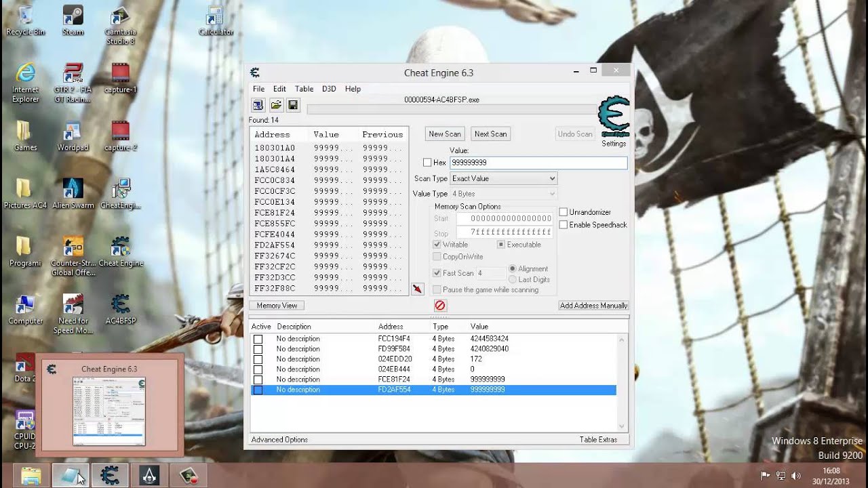The height and width of the screenshot is (488, 868).
Task: Select the Steam desktop shortcut
Action: pos(73,20)
